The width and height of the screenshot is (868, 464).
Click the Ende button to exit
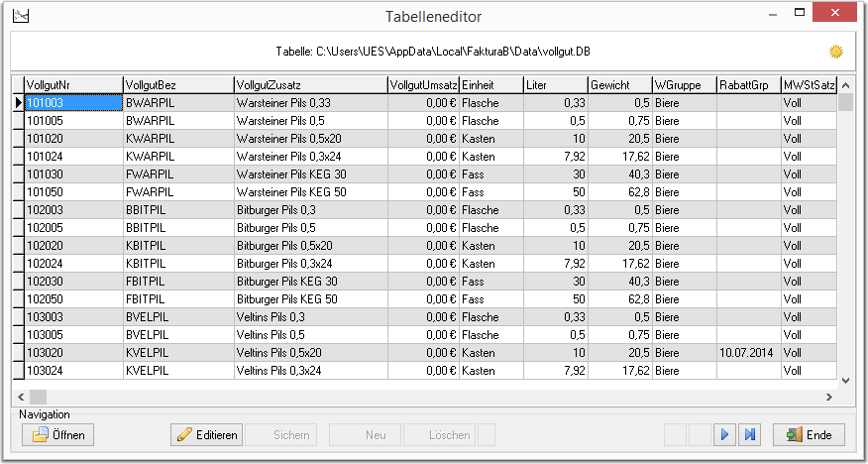(810, 434)
